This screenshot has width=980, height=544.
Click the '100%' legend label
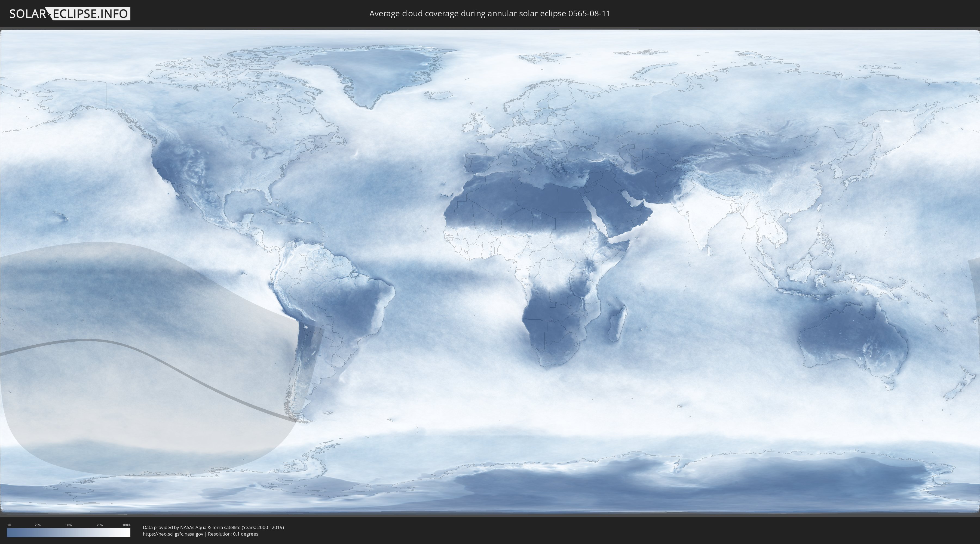click(126, 525)
